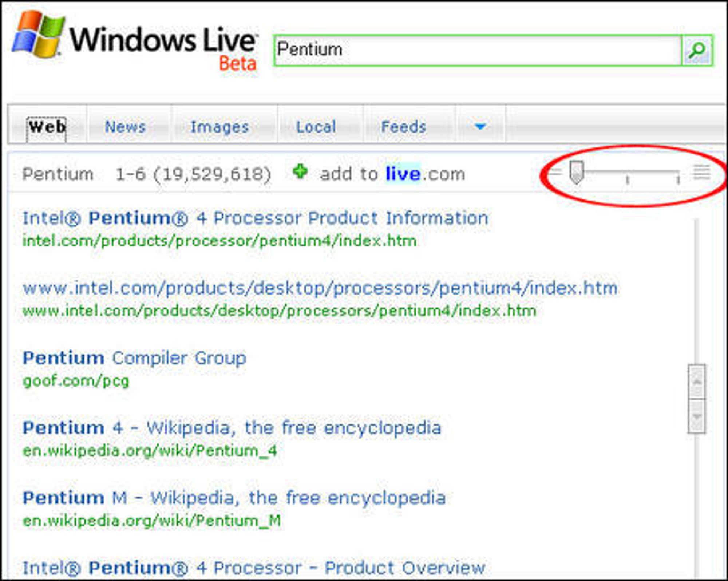Open Pentium M Wikipedia result
The image size is (728, 581).
[234, 498]
